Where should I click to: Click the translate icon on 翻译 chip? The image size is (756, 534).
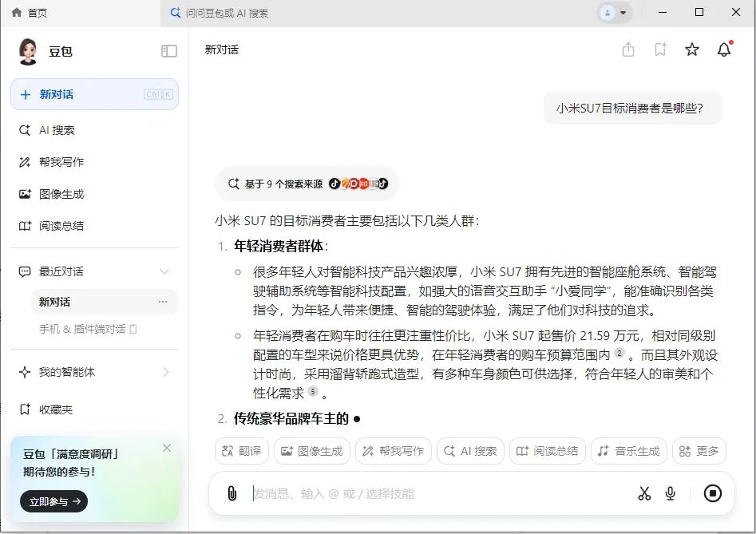227,451
